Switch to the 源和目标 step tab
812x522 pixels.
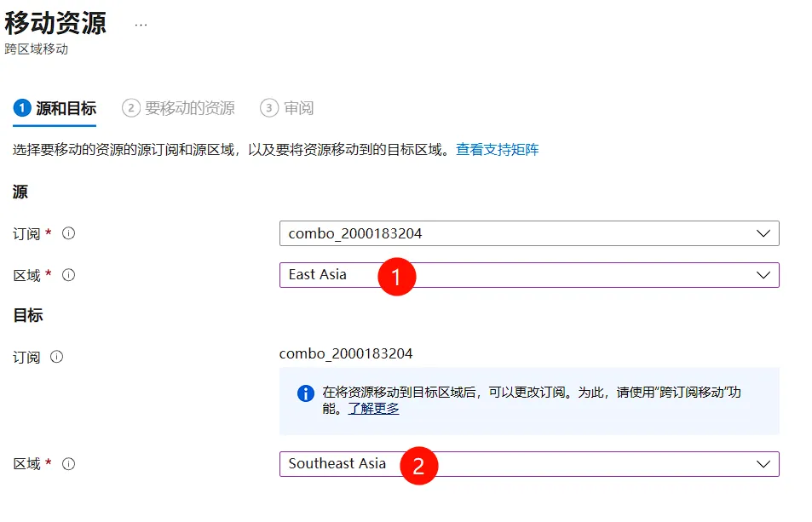pos(55,108)
